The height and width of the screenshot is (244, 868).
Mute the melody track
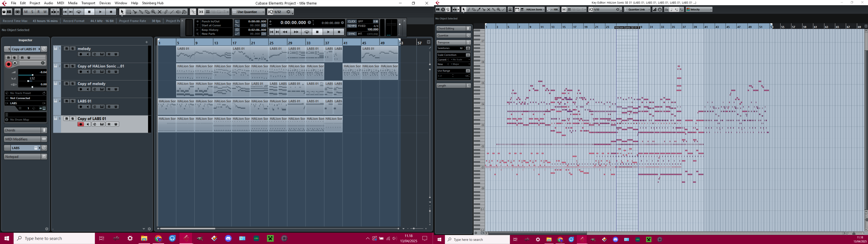pyautogui.click(x=66, y=49)
